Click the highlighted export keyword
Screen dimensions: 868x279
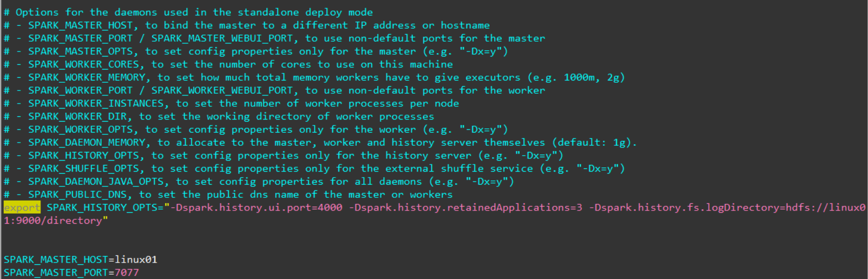22,208
